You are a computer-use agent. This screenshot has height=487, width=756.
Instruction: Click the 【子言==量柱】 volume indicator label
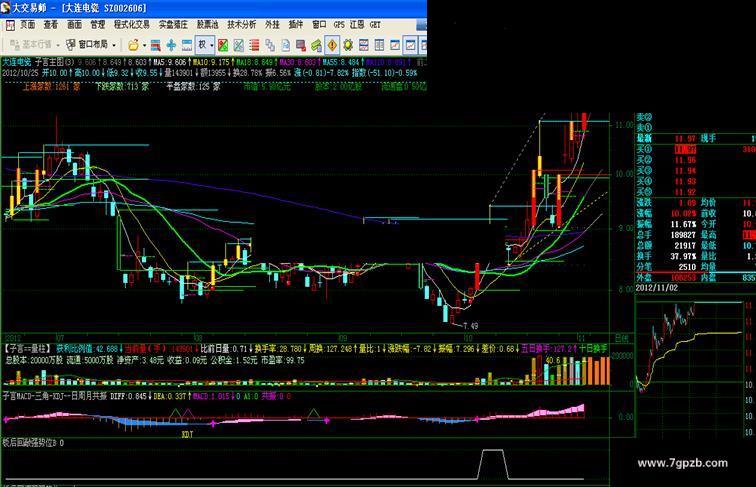coord(27,348)
